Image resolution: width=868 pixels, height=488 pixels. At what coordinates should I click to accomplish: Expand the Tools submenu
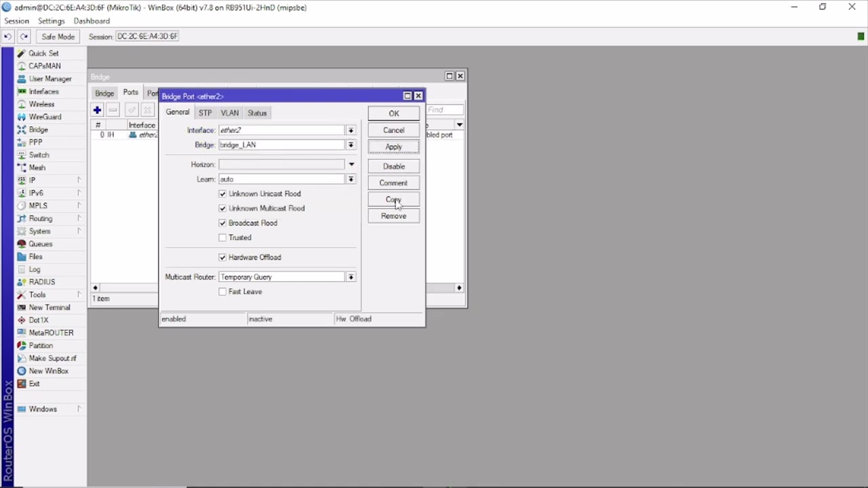pyautogui.click(x=79, y=295)
